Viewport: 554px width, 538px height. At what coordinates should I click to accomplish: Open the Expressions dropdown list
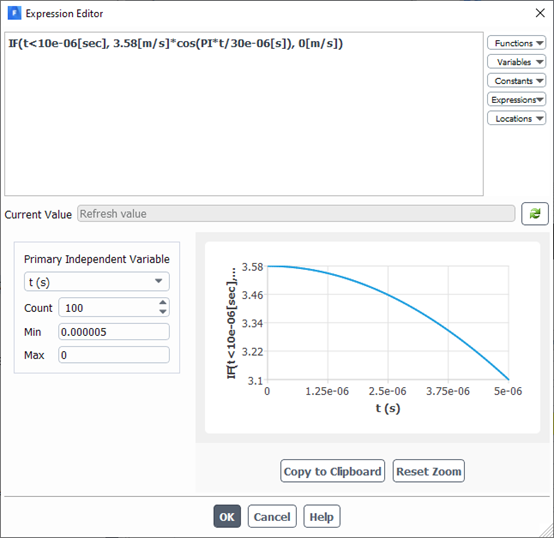pyautogui.click(x=517, y=100)
